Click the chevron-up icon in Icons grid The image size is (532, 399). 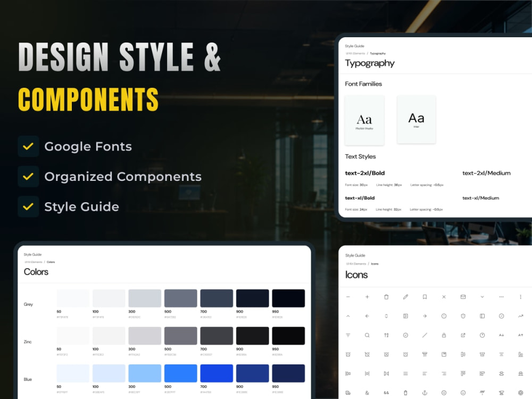(348, 316)
